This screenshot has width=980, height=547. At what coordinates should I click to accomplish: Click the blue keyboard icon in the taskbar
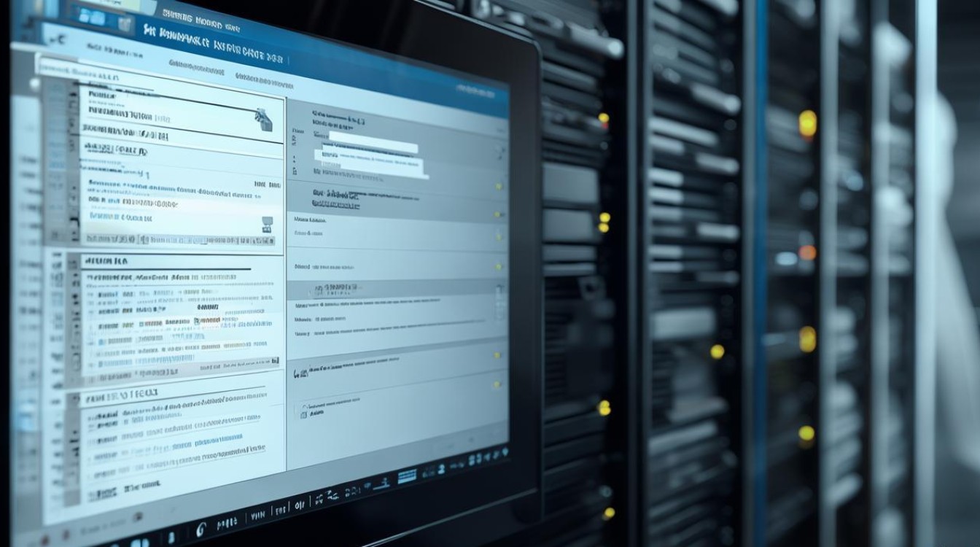click(406, 476)
